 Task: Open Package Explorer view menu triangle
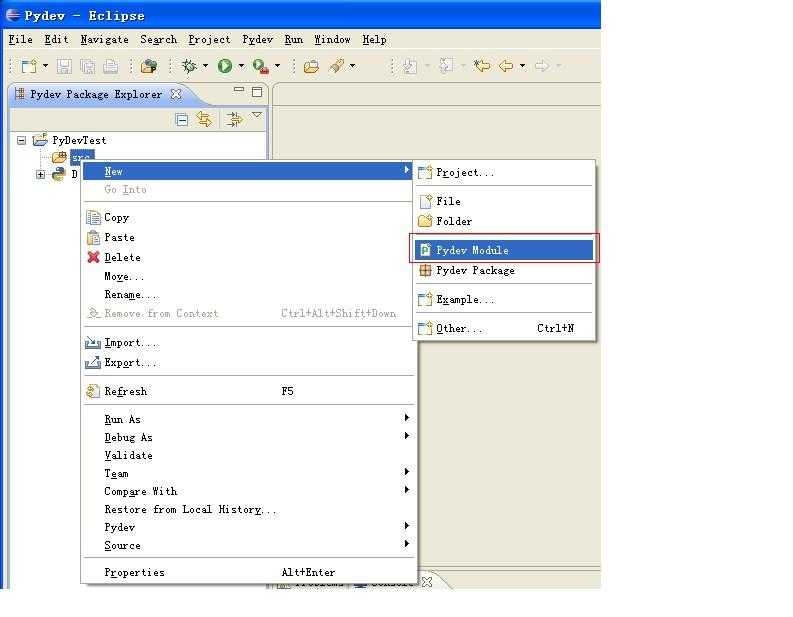(x=257, y=115)
